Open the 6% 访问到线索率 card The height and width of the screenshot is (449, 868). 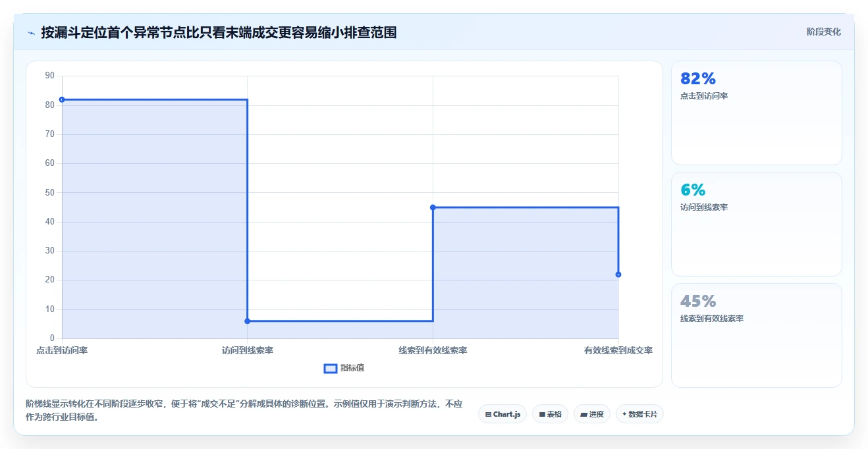[x=756, y=224]
